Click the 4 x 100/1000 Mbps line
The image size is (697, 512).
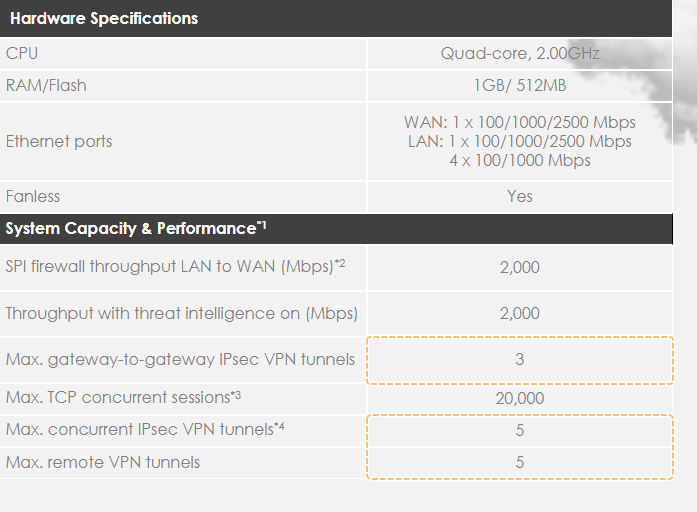[x=519, y=160]
